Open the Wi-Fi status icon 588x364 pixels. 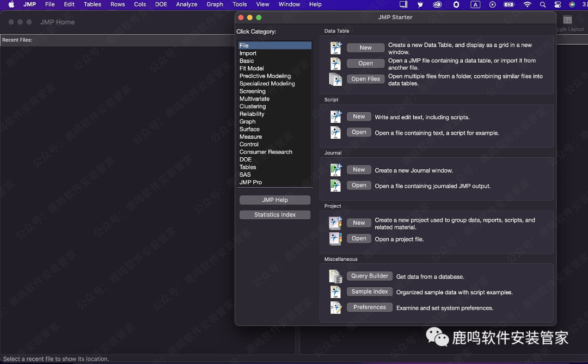tap(527, 4)
